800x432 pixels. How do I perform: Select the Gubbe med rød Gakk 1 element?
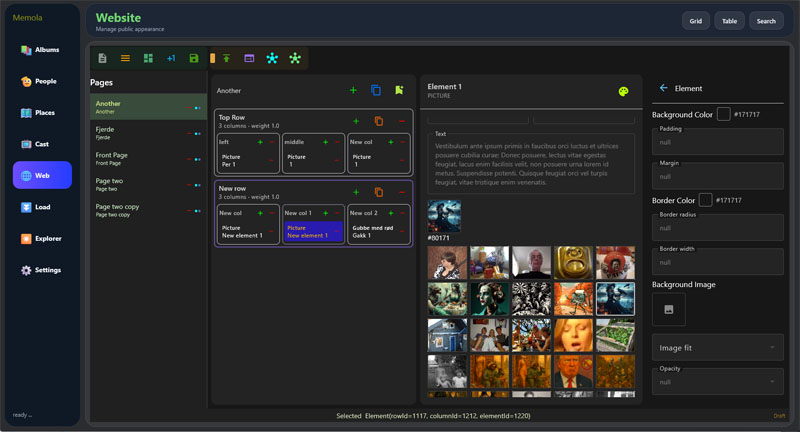click(378, 231)
